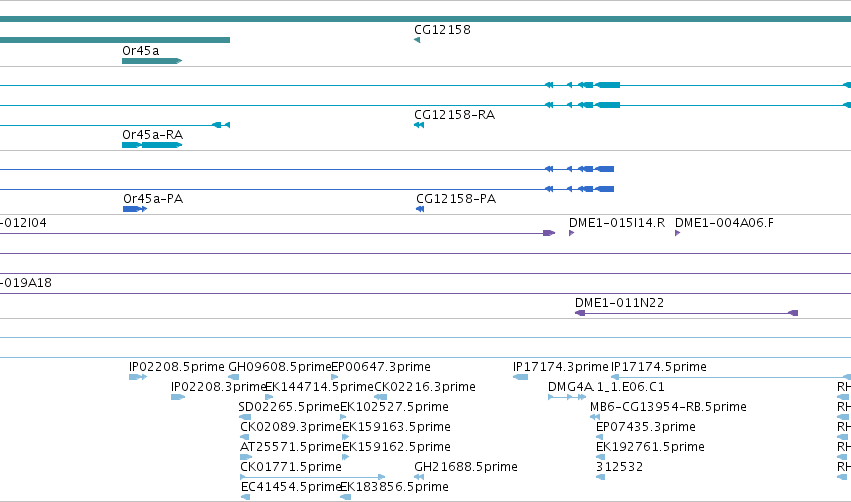The image size is (851, 502).
Task: Click the Or45a-PA protein label
Action: (153, 199)
